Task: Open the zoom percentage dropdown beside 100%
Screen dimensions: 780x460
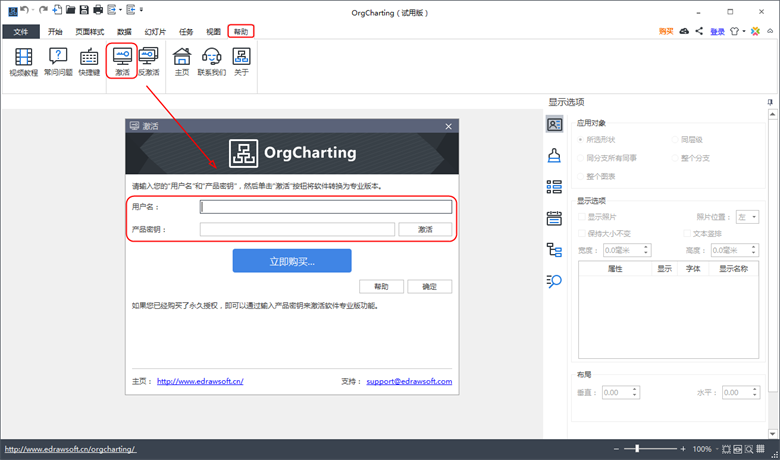Action: click(717, 449)
